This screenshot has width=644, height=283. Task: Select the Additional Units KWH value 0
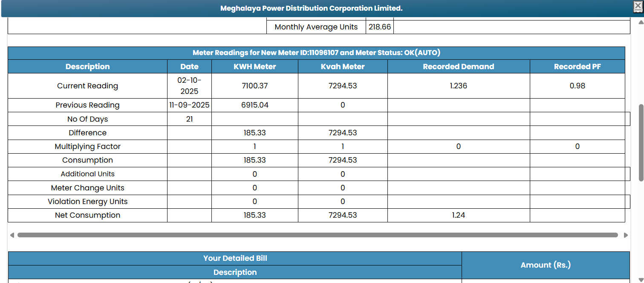tap(255, 174)
